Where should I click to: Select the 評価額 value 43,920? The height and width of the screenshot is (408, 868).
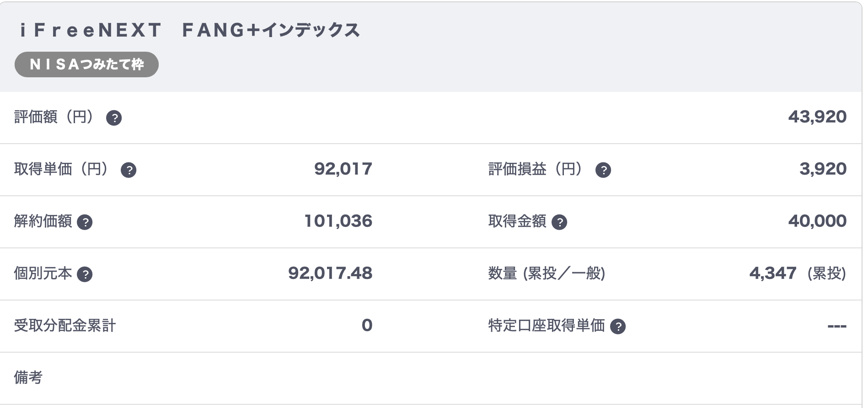(817, 117)
